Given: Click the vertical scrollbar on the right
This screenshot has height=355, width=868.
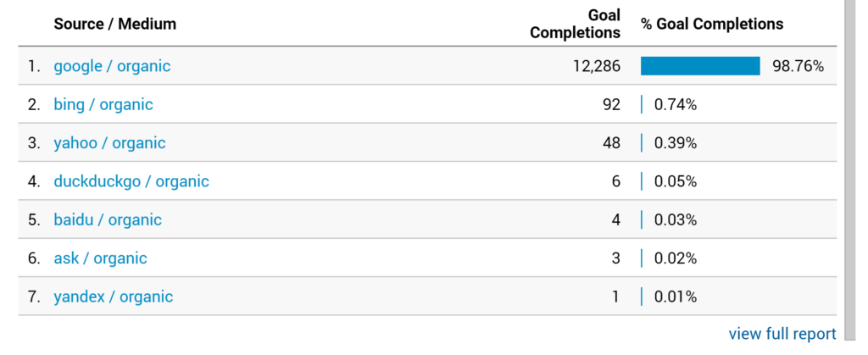Looking at the screenshot, I should coord(850,169).
